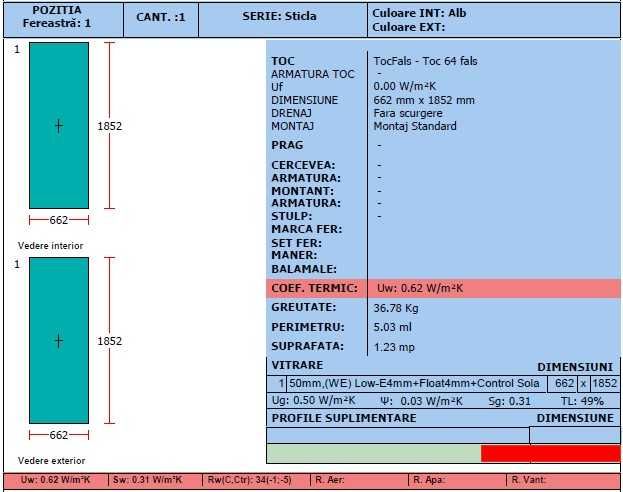
Task: Click the footer 'R. Apa:' cell
Action: click(x=457, y=480)
